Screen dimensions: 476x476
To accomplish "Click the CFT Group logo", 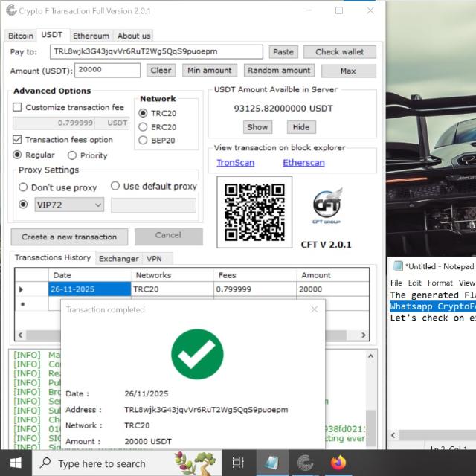I will click(x=327, y=206).
